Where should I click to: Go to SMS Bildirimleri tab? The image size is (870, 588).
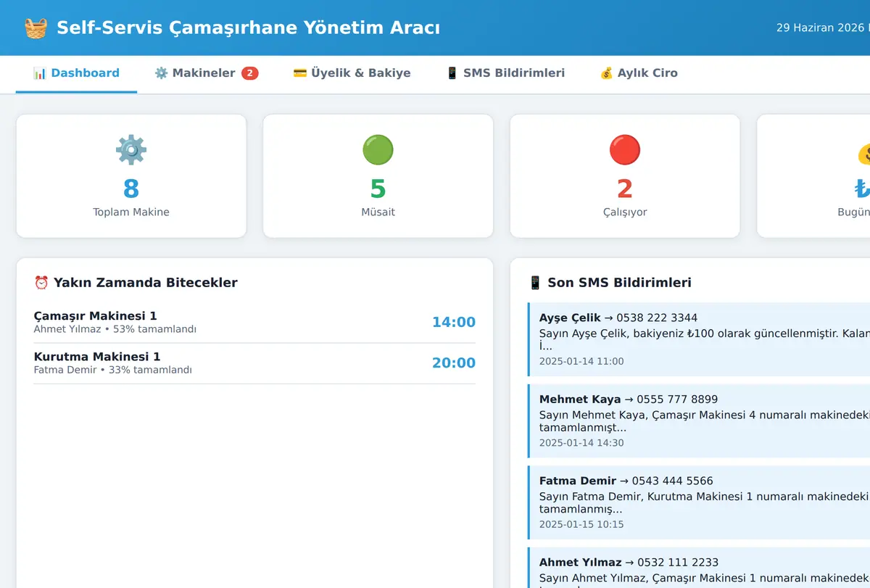pyautogui.click(x=505, y=73)
